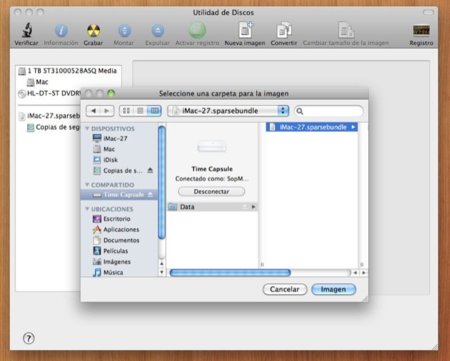This screenshot has width=450, height=361.
Task: Collapse the DISPOSITIVOS sidebar section
Action: (87, 128)
